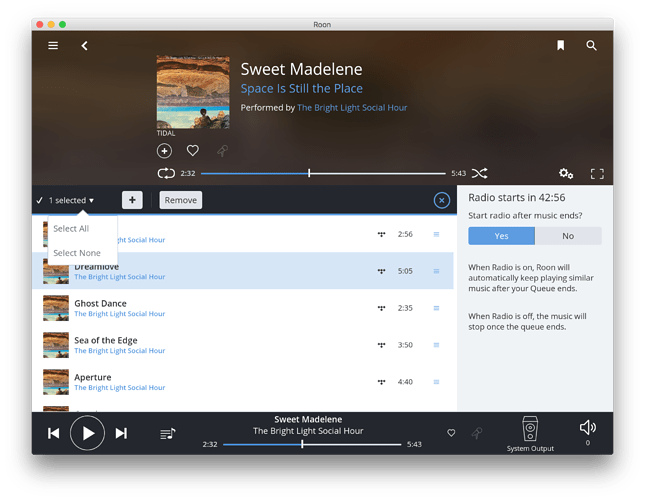
Task: Open playback settings gears icon
Action: pos(566,174)
